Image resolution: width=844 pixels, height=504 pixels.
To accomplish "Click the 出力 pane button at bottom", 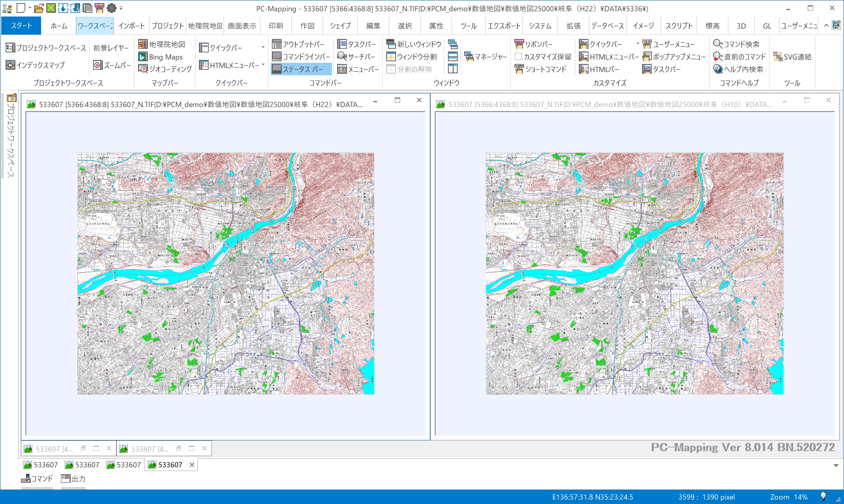I will coord(73,479).
